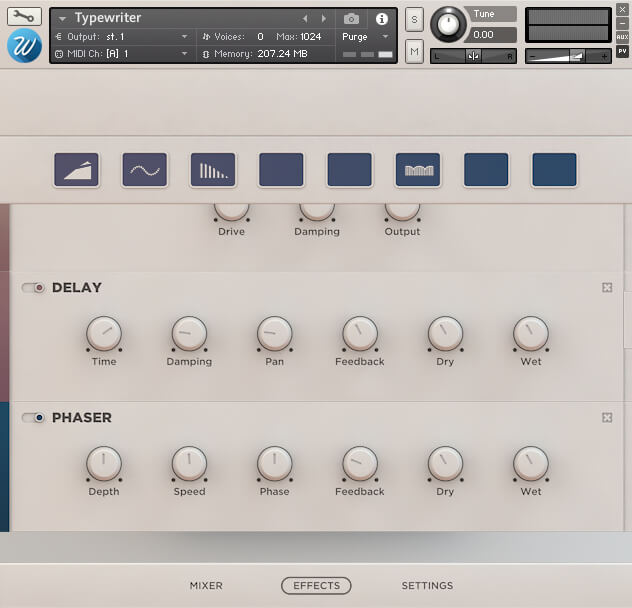Click the wrench edit icon
The image size is (632, 608).
click(x=24, y=17)
